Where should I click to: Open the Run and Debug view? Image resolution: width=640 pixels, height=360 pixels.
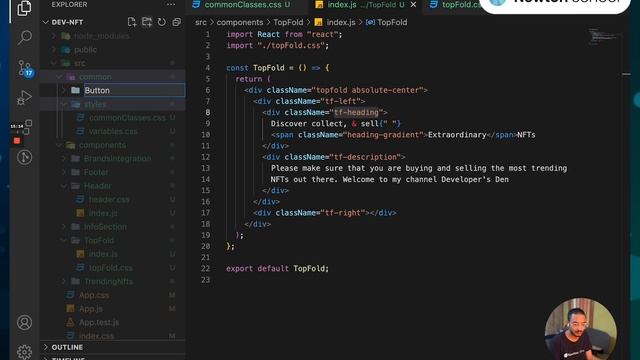coord(24,98)
